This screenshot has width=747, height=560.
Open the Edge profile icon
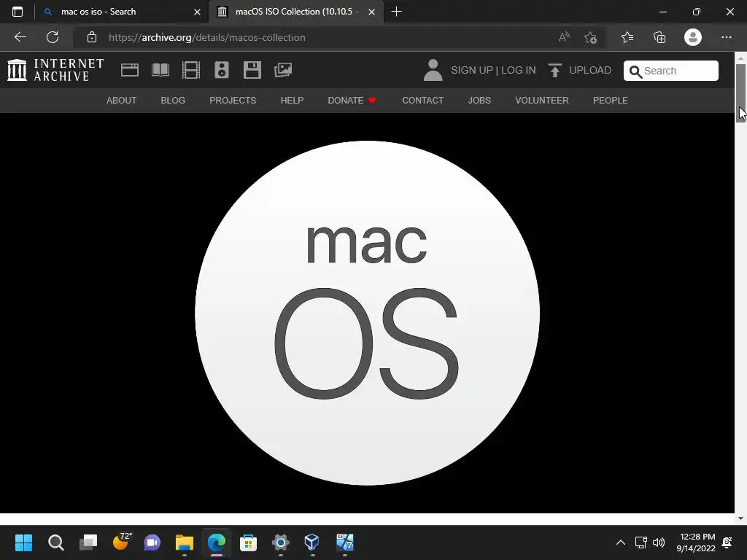[x=693, y=37]
